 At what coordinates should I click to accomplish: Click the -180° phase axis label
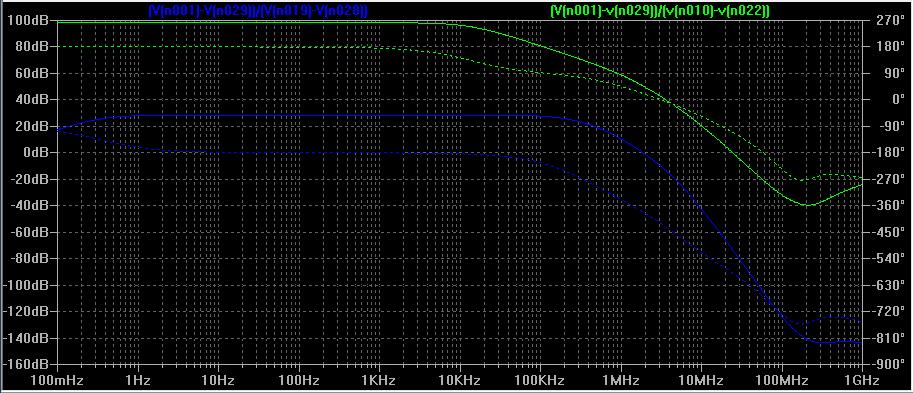click(887, 152)
